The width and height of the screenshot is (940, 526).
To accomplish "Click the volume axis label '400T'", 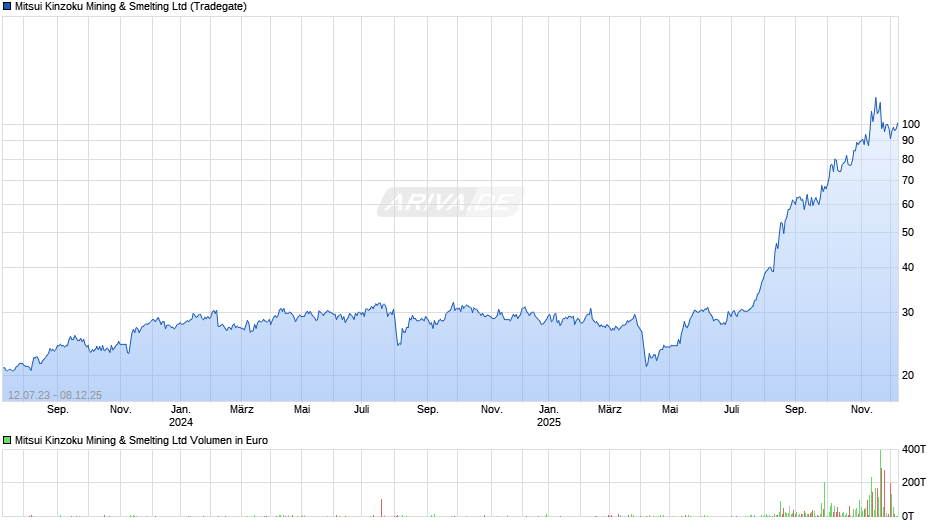I will [914, 449].
